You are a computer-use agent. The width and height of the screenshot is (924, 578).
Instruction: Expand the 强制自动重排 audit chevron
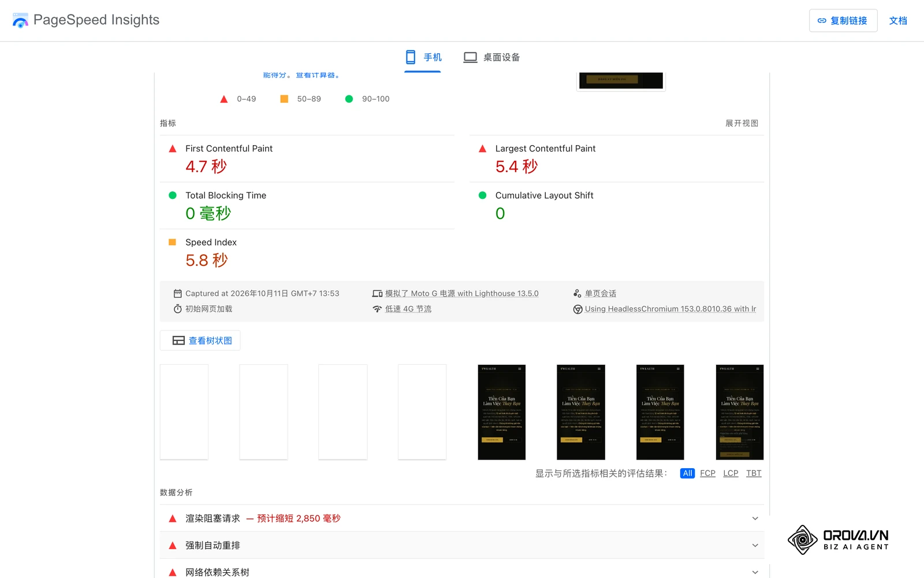[755, 546]
